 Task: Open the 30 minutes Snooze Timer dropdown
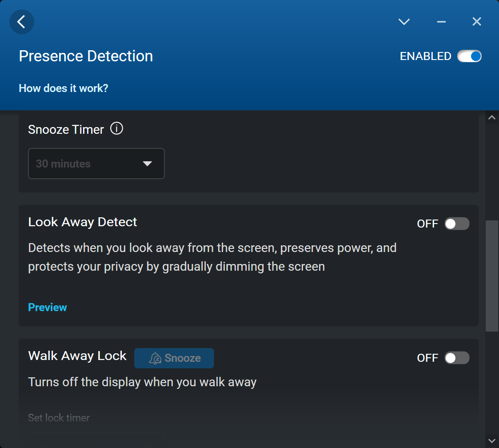click(96, 164)
